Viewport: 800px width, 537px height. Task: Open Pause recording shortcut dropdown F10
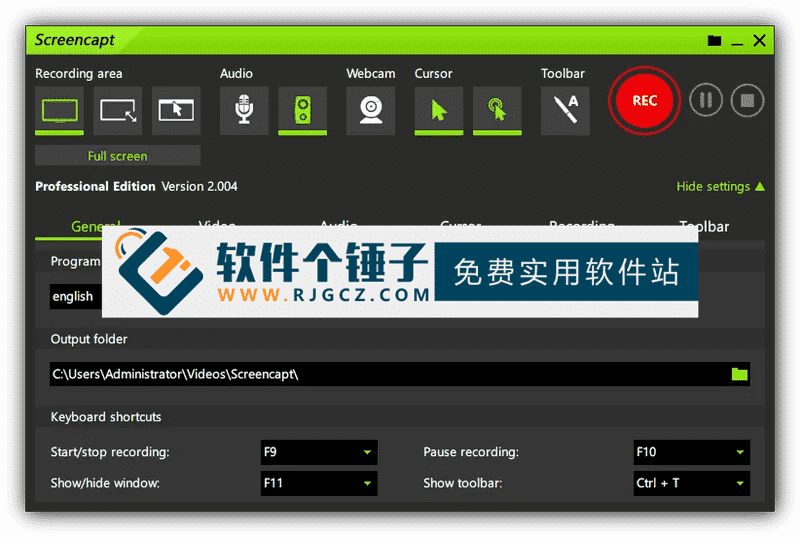(692, 452)
